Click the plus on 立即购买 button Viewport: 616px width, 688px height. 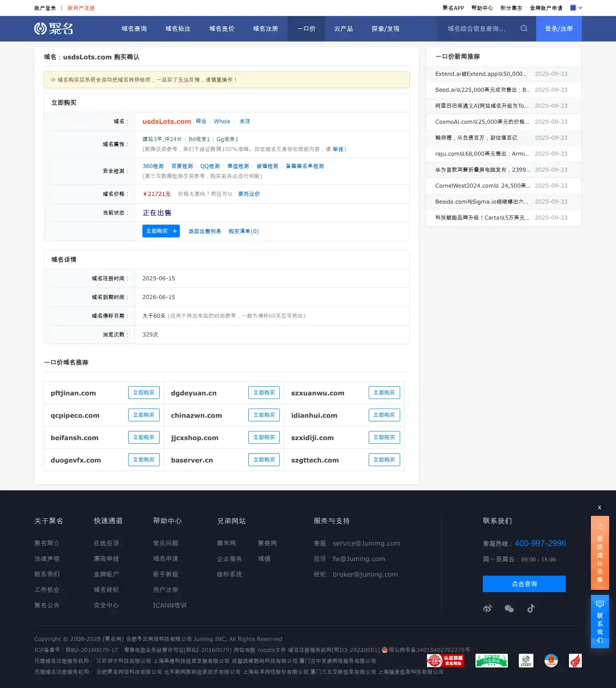pyautogui.click(x=175, y=231)
